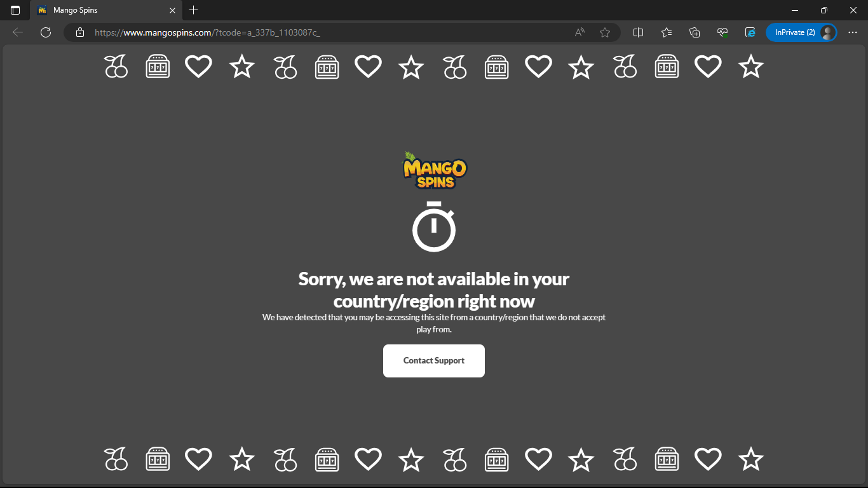This screenshot has height=488, width=868.
Task: Open the InPrivate (2) profile button
Action: (x=801, y=32)
